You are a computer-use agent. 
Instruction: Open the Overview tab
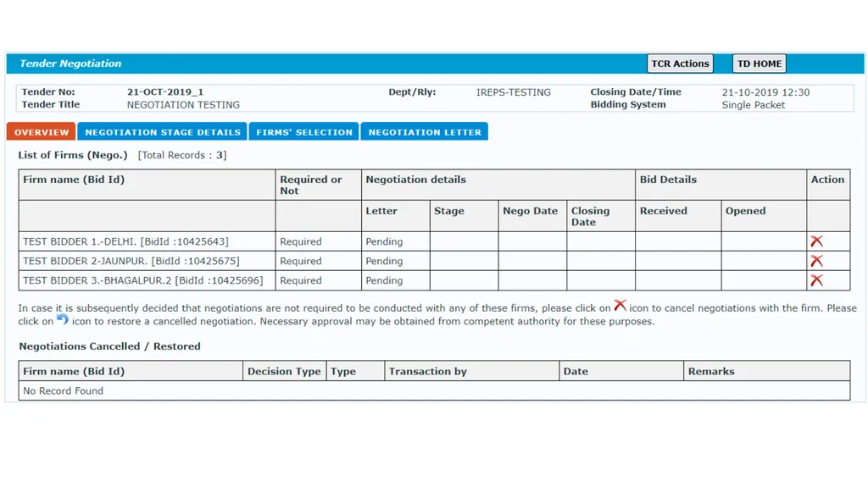(42, 132)
